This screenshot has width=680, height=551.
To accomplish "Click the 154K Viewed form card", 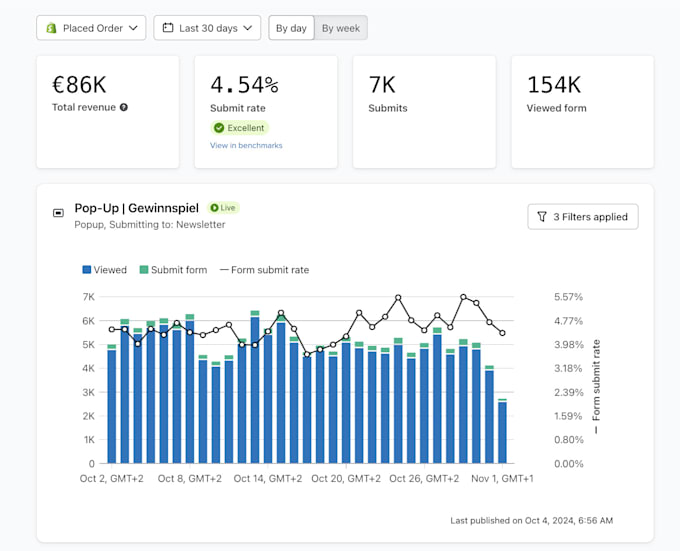I will [582, 111].
